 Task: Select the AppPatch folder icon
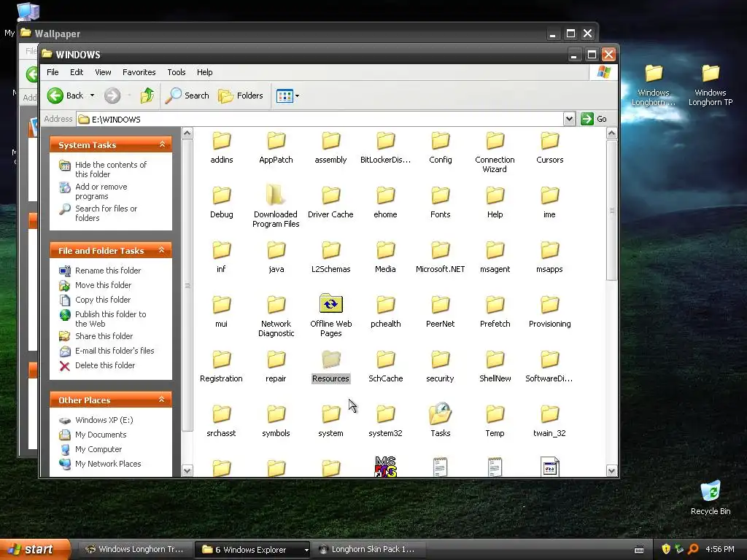click(x=276, y=141)
